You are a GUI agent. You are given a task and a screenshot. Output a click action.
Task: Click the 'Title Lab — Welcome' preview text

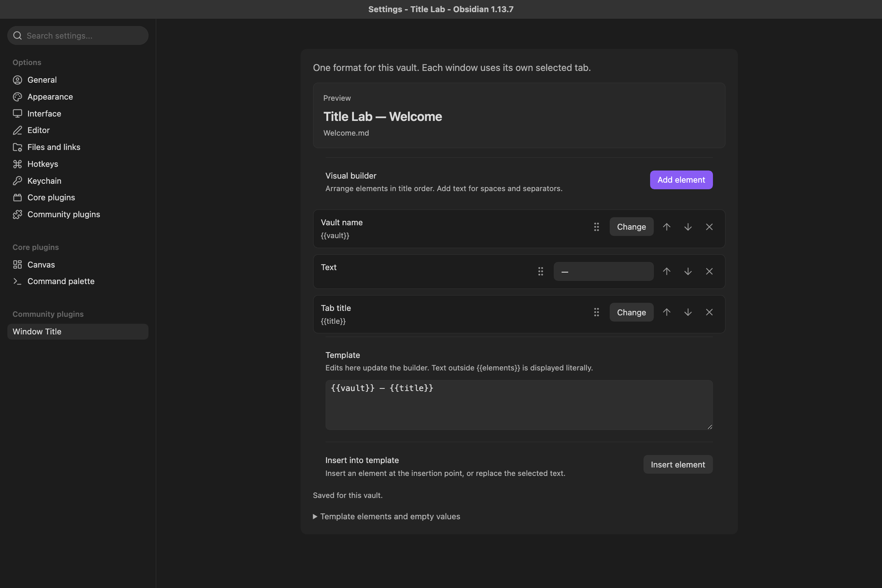(x=383, y=116)
